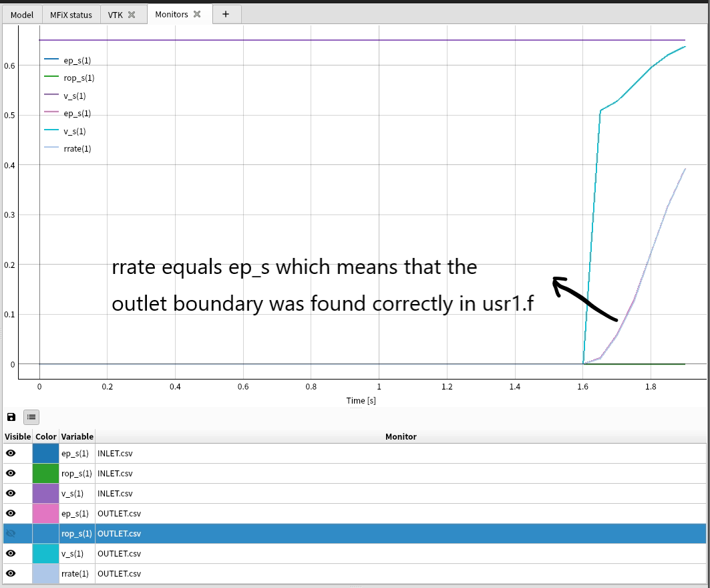Hide the ep_s(1) OUTLET.csv curve
Screen dimensions: 710x588
tap(11, 513)
